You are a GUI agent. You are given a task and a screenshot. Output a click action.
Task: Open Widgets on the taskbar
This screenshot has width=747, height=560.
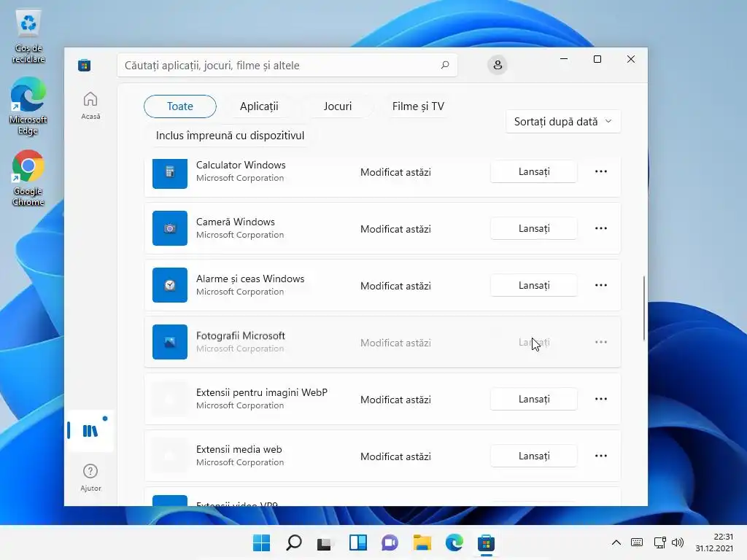pos(357,542)
